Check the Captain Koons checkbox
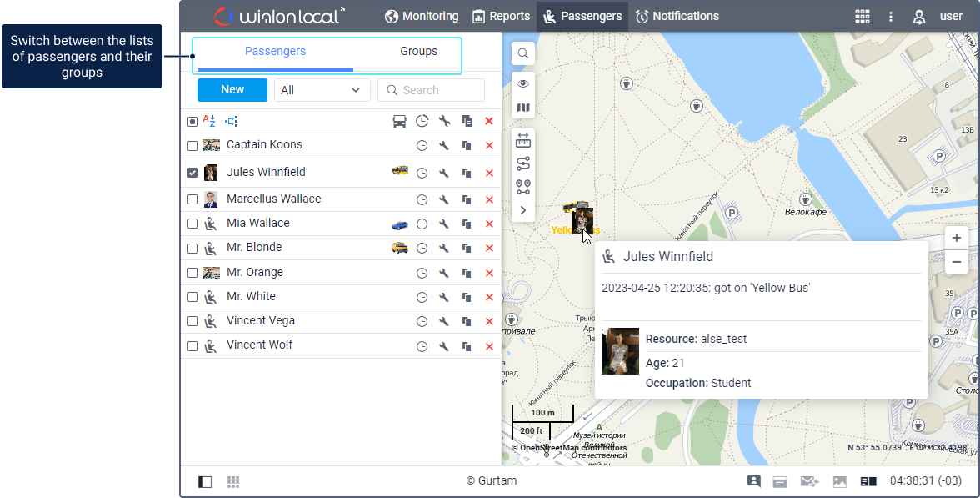This screenshot has width=980, height=498. (x=192, y=145)
